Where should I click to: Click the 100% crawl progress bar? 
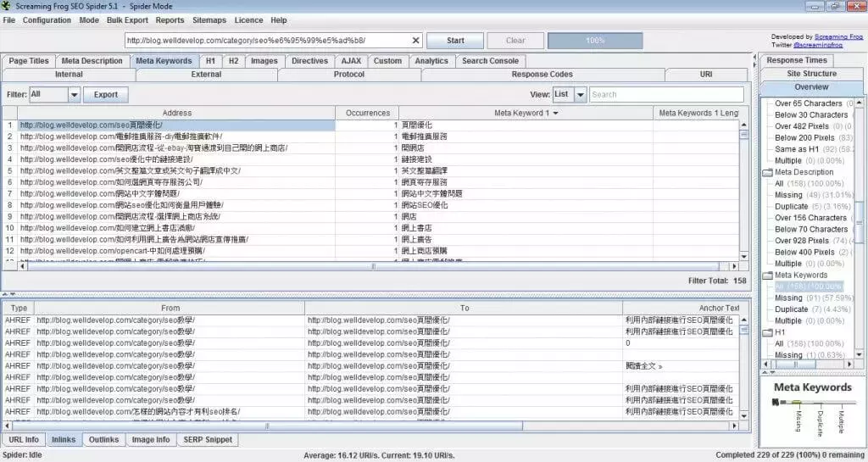[x=595, y=41]
